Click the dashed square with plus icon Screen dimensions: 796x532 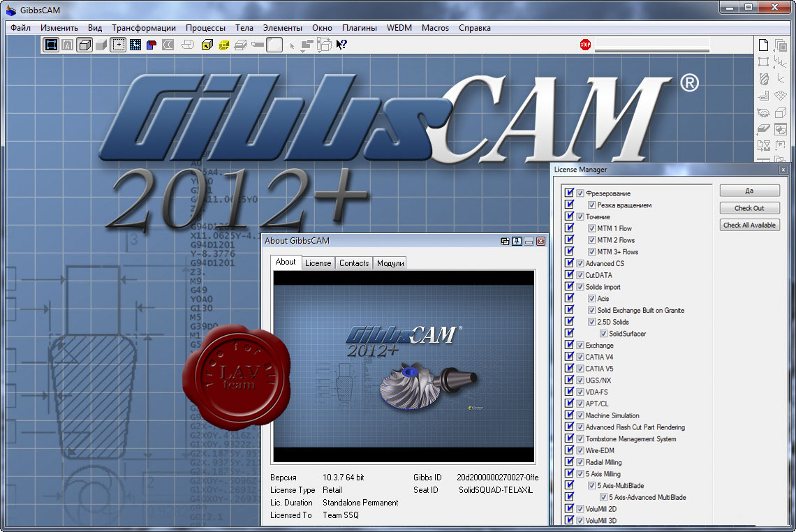pyautogui.click(x=118, y=45)
